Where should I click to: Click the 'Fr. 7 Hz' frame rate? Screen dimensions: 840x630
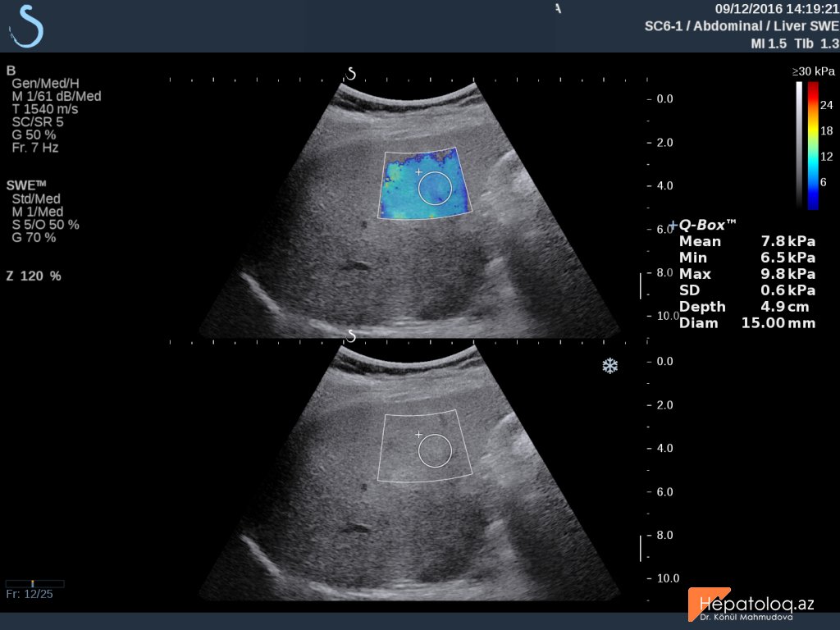tap(34, 148)
